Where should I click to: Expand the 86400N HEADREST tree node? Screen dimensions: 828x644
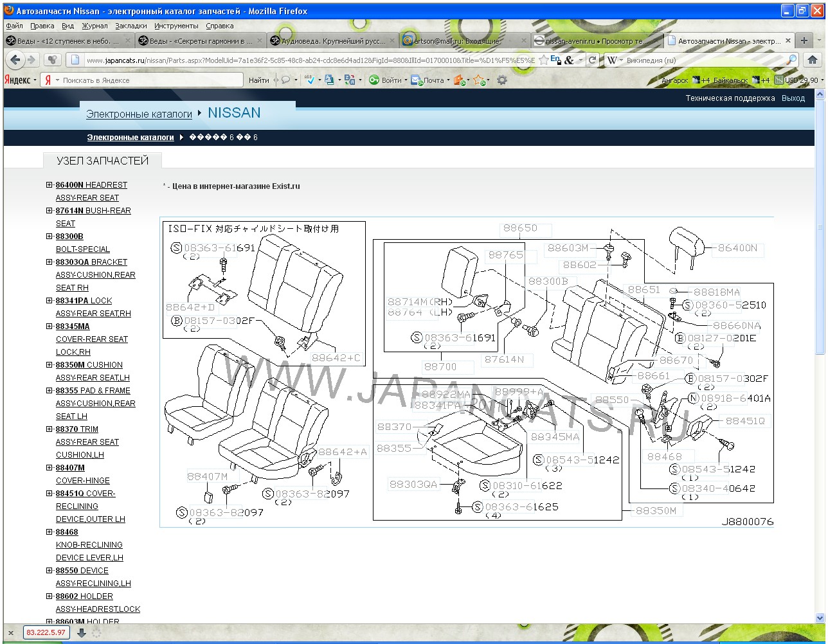[x=50, y=184]
